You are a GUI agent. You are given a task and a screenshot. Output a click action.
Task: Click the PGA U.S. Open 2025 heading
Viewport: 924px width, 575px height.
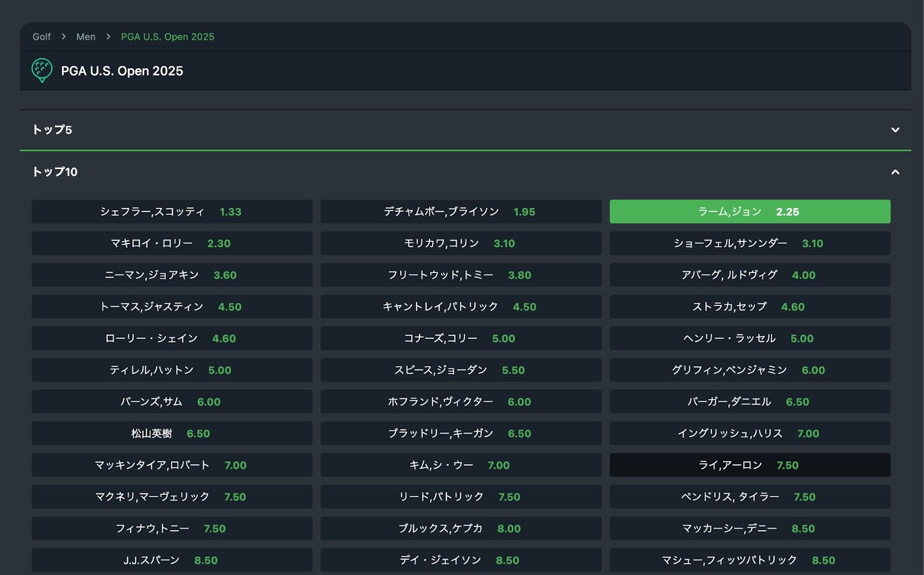122,71
